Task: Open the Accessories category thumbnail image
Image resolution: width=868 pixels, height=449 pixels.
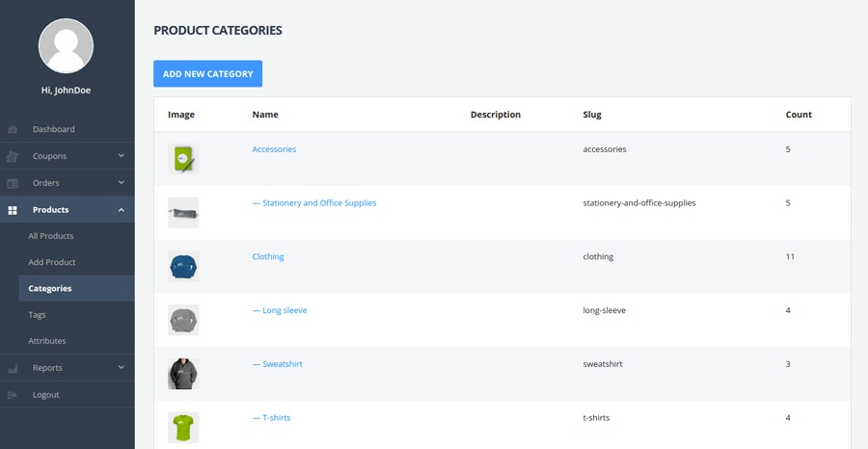Action: click(x=183, y=158)
